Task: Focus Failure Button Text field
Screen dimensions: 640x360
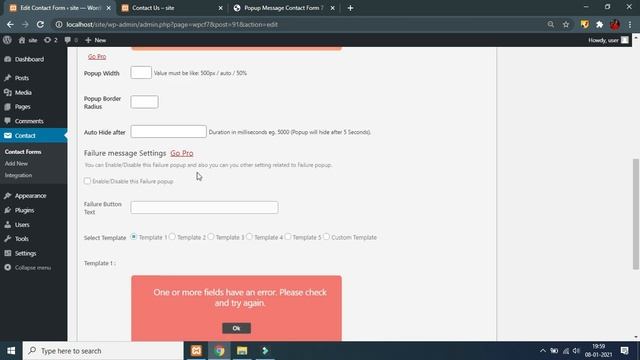Action: click(x=204, y=207)
